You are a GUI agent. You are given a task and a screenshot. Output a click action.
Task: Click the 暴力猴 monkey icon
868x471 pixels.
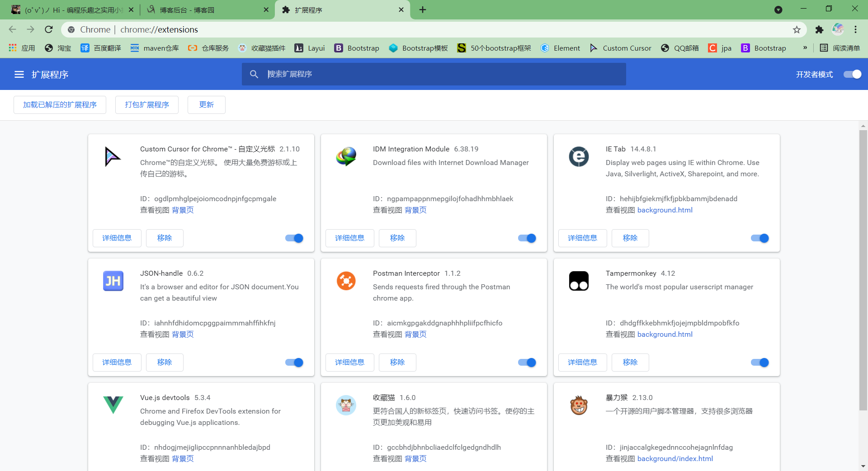coord(579,405)
